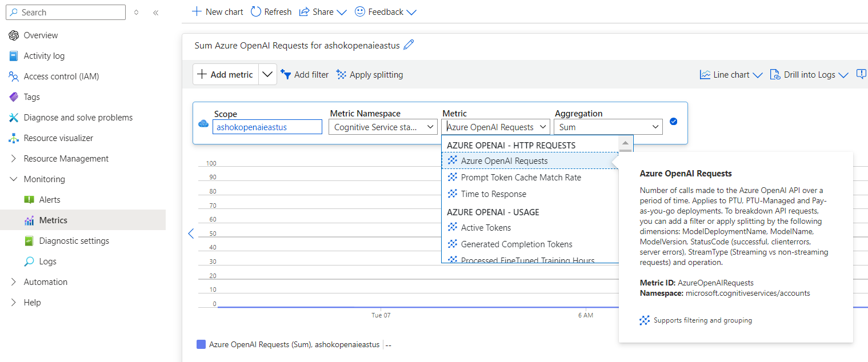Click the Supports filtering and grouping icon in the tooltip
Viewport: 868px width, 362px height.
[x=645, y=320]
